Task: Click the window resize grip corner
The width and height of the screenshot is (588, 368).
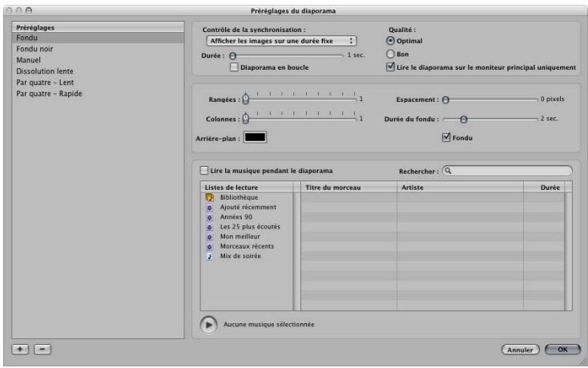Action: (x=583, y=362)
